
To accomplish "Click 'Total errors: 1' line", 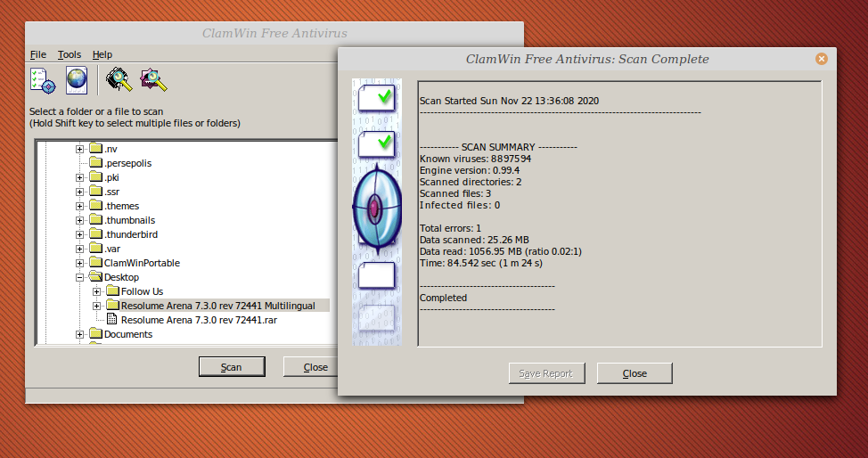I will (x=450, y=228).
